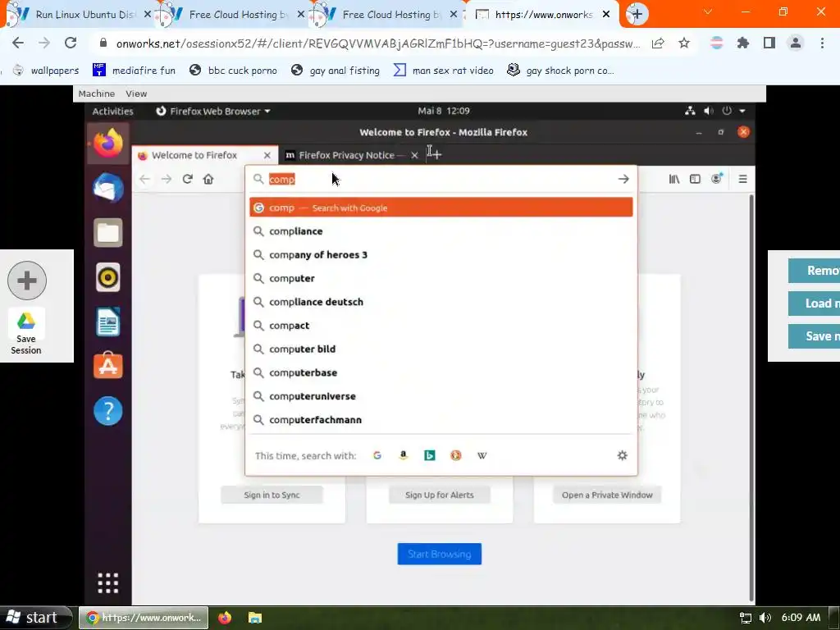This screenshot has height=630, width=840.
Task: Choose 'compact' suggestion
Action: (x=441, y=325)
